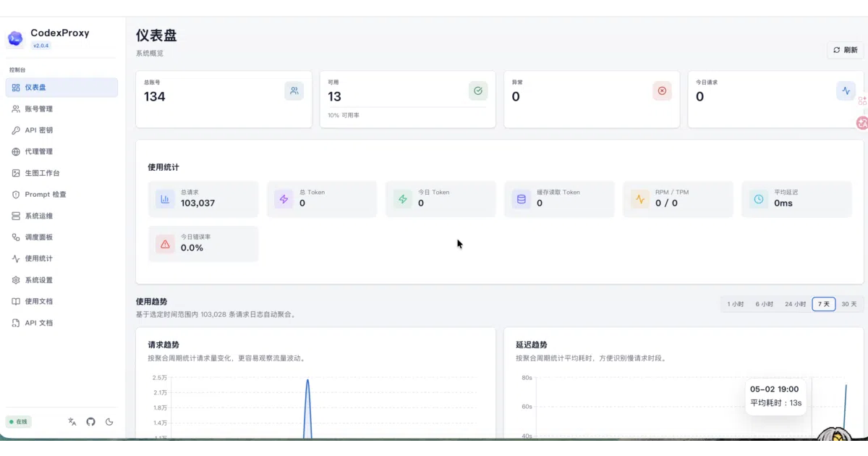The width and height of the screenshot is (868, 456).
Task: Click the 使用统计 section heading
Action: coord(163,167)
